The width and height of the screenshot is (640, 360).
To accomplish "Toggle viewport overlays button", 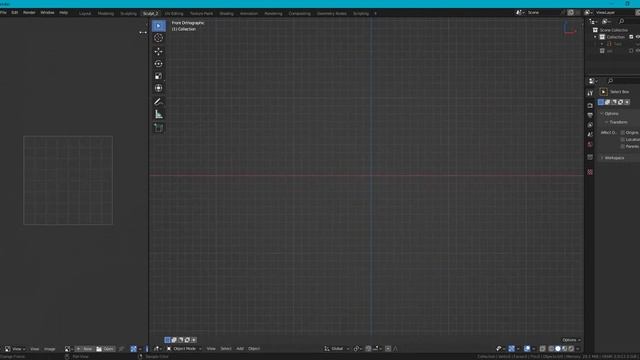I will pyautogui.click(x=527, y=349).
